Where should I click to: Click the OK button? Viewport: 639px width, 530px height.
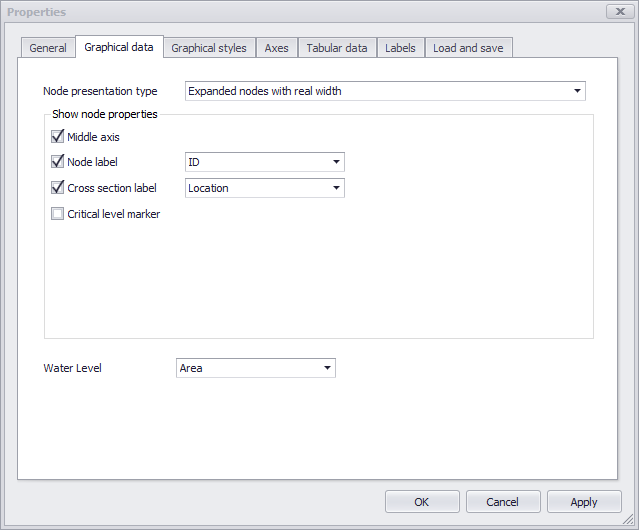(422, 501)
